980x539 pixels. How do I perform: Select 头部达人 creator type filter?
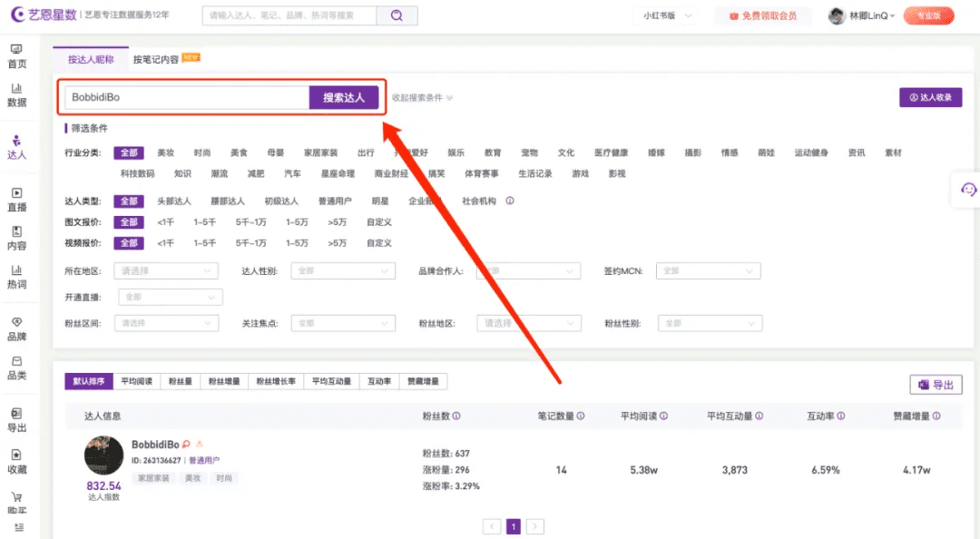[x=174, y=201]
